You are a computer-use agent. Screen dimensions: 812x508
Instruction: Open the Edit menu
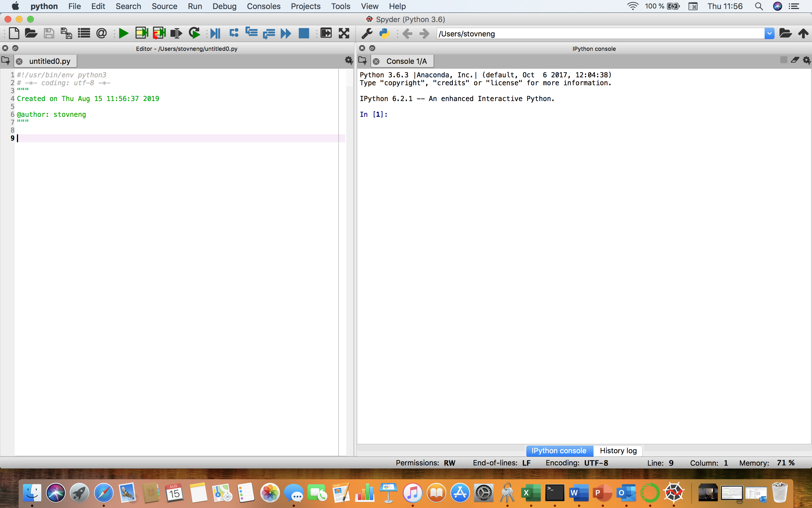[98, 6]
